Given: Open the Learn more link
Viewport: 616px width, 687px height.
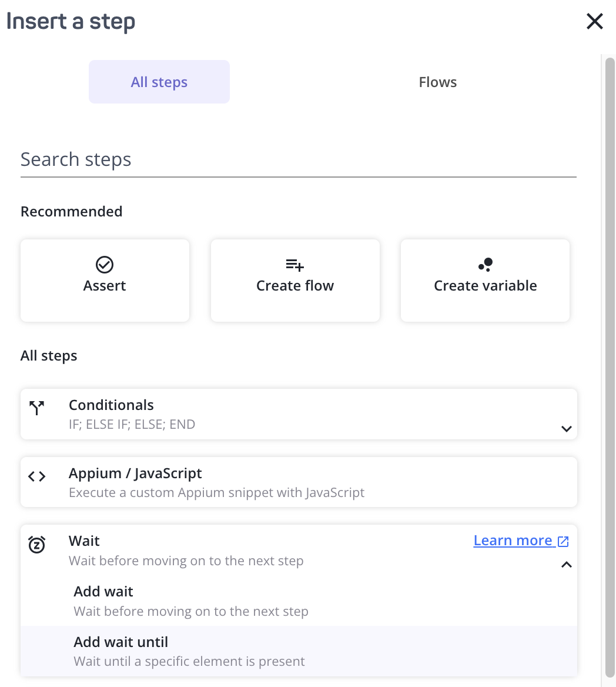Looking at the screenshot, I should coord(513,541).
